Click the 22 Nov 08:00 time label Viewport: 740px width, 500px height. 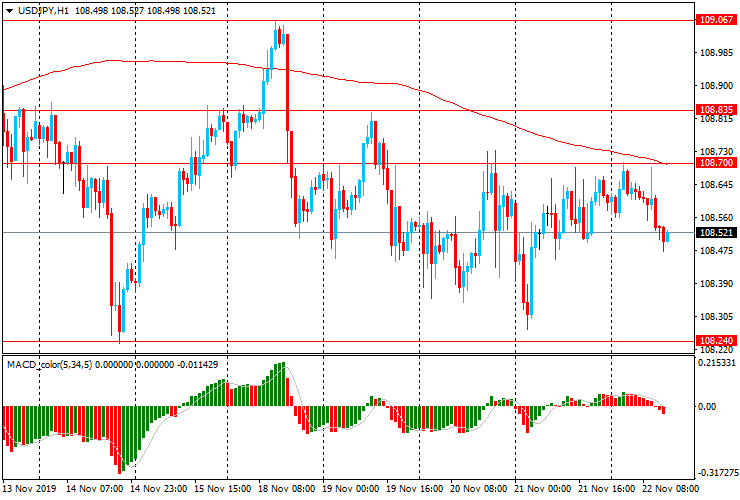[671, 489]
